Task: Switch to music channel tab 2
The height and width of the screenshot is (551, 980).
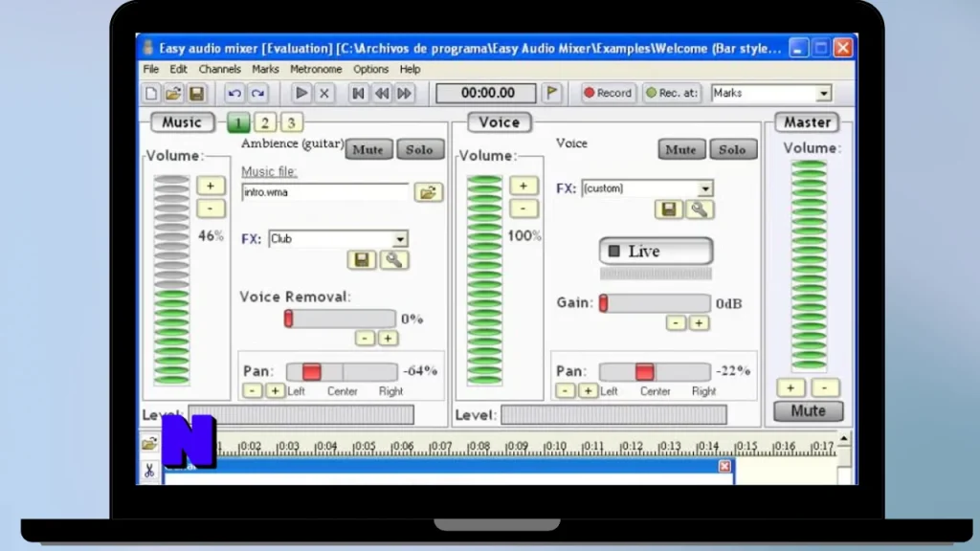Action: 264,122
